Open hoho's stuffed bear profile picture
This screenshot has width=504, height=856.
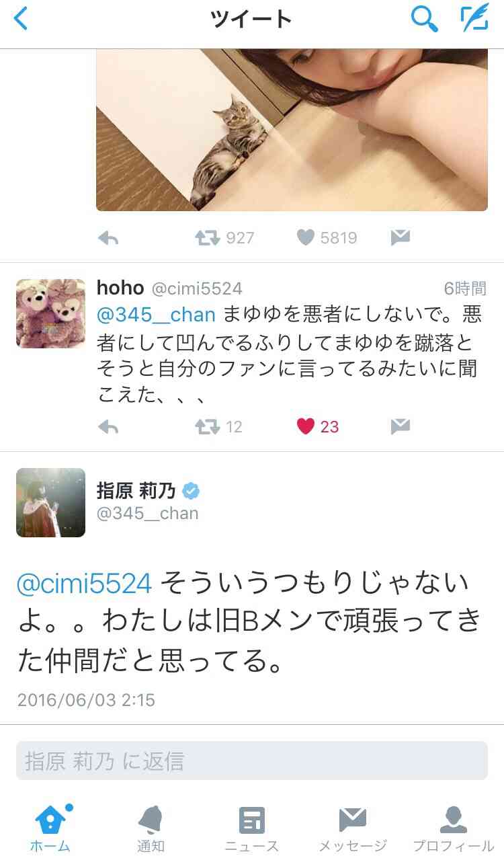point(50,313)
